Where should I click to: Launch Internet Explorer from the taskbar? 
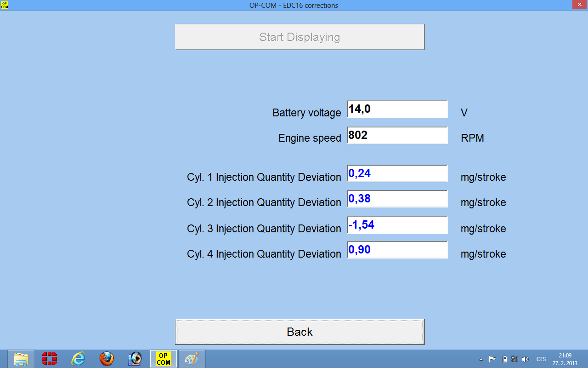tap(78, 359)
